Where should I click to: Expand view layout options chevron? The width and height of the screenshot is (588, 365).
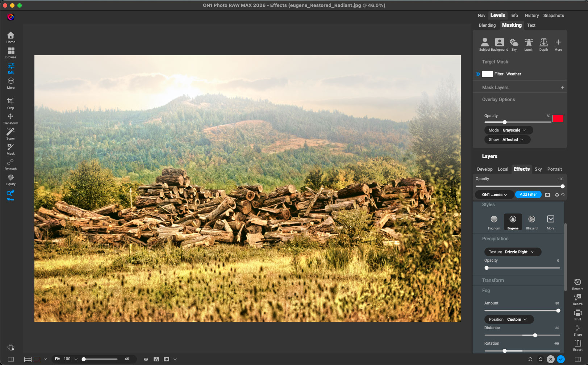45,359
